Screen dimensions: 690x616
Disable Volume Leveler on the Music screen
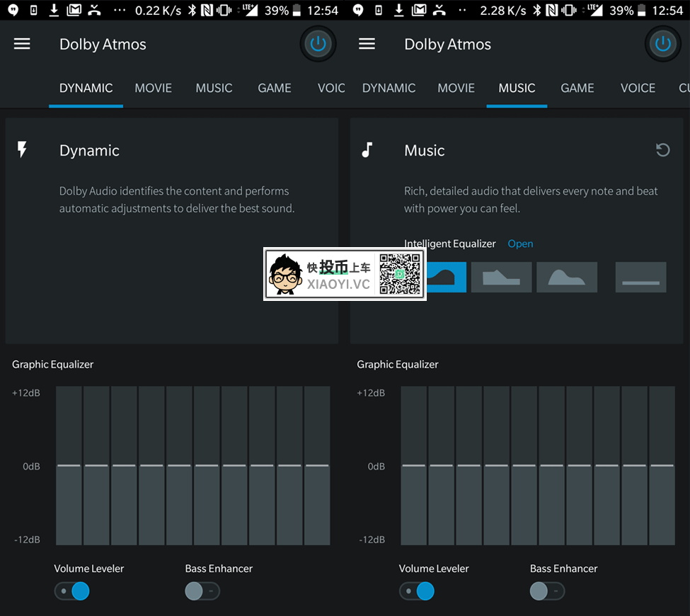[417, 591]
